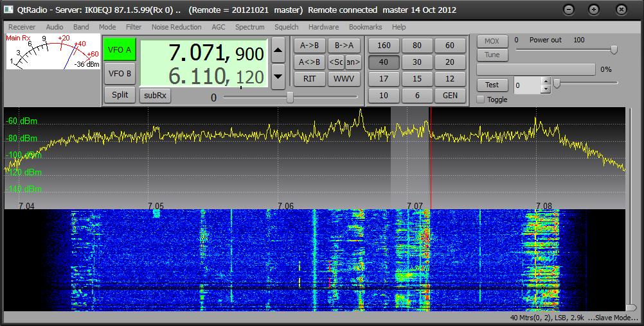This screenshot has height=326, width=644.
Task: Select the 17 meter band
Action: click(x=384, y=78)
